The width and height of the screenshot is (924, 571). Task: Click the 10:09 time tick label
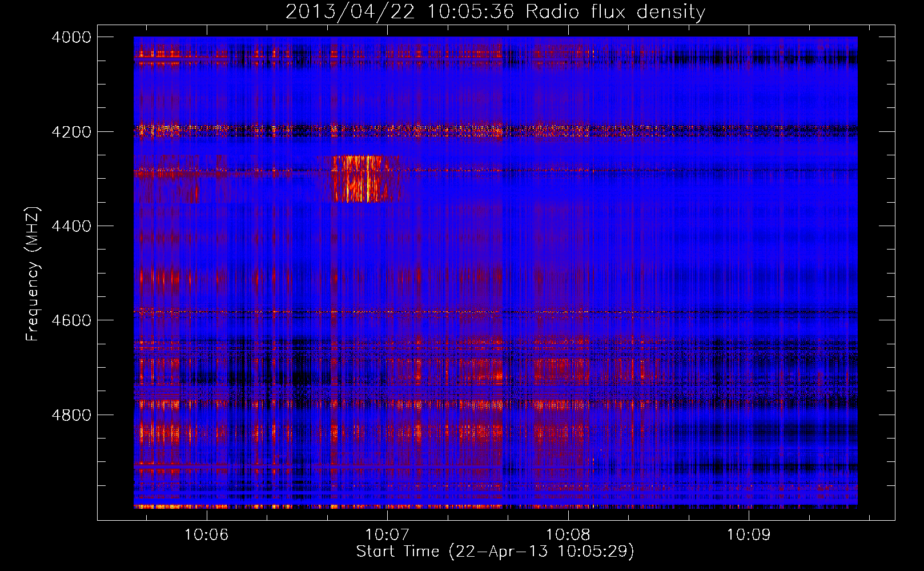pyautogui.click(x=749, y=535)
